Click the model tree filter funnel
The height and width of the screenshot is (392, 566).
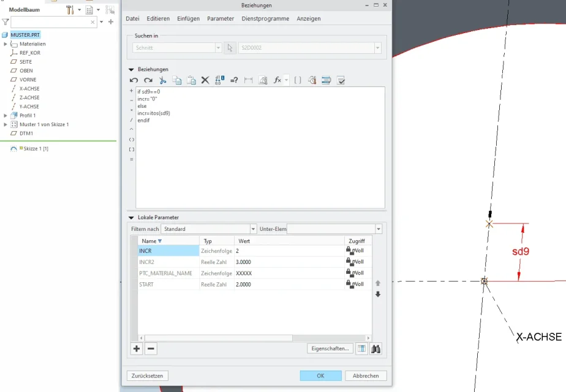pos(5,22)
